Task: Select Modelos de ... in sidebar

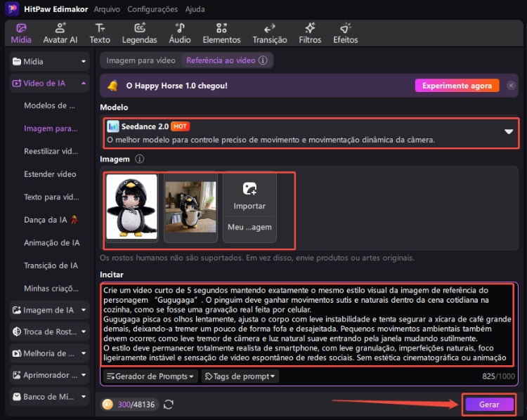Action: (x=49, y=105)
